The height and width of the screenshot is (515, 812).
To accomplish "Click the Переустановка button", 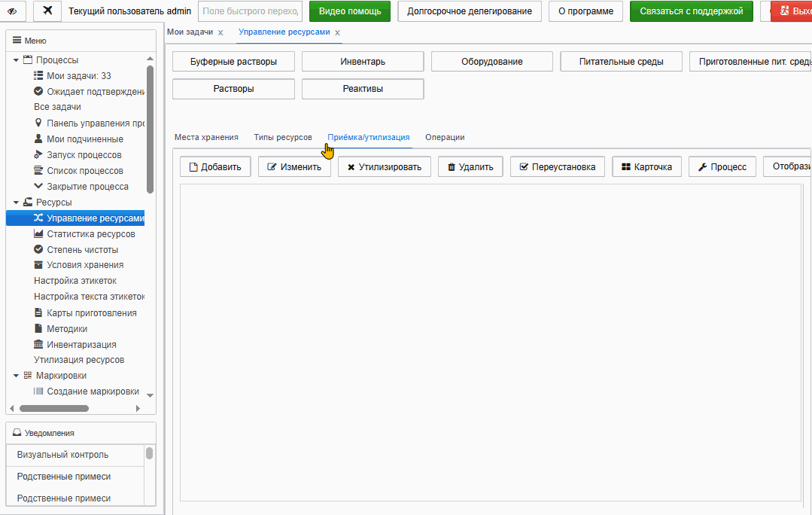I will click(557, 167).
